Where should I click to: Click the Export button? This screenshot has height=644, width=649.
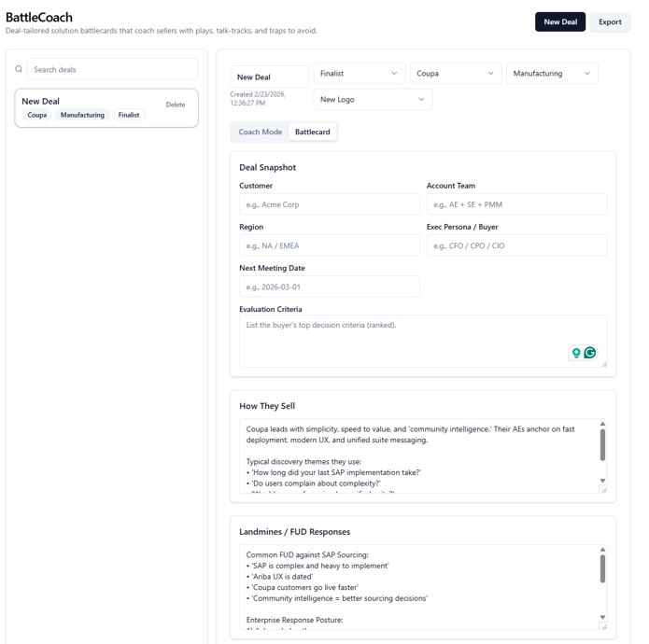coord(610,21)
